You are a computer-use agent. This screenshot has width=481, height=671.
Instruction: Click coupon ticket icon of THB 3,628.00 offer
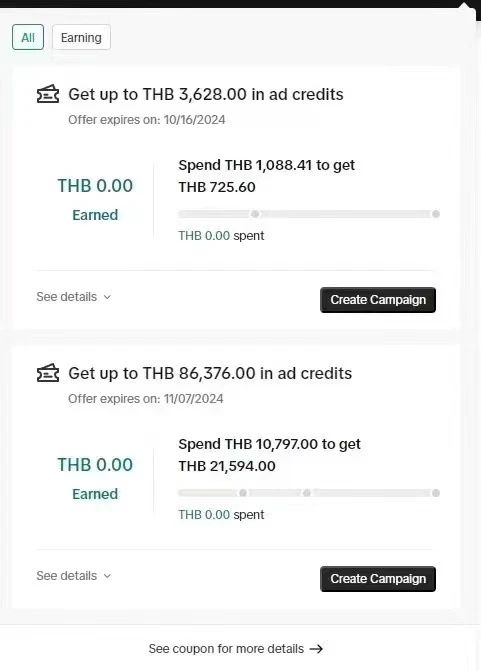[48, 94]
